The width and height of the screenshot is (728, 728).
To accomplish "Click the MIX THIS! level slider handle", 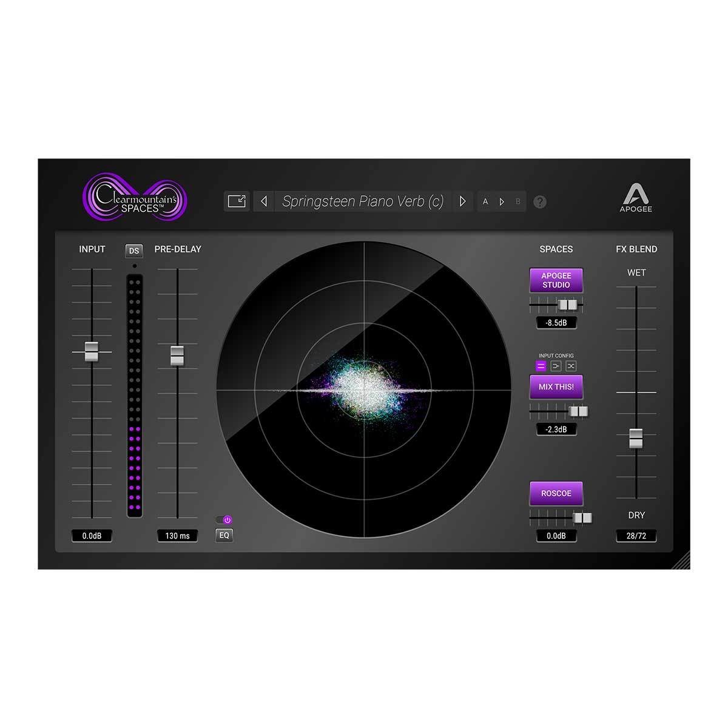I will (578, 411).
